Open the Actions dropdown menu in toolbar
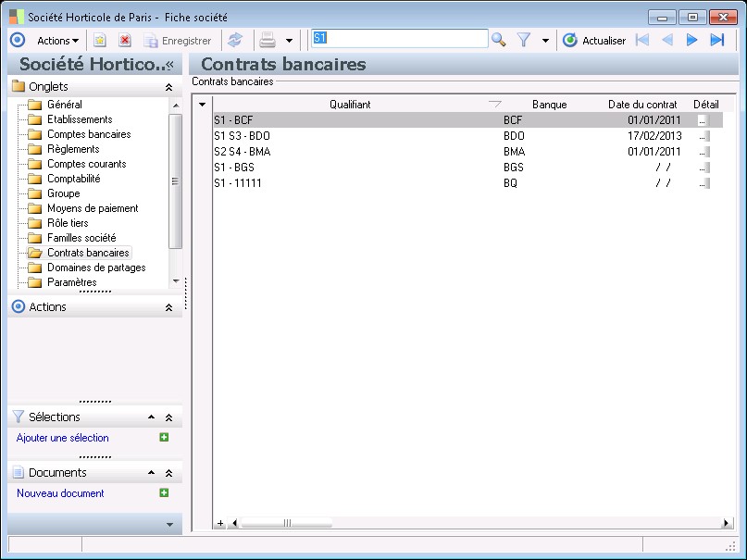 tap(57, 40)
